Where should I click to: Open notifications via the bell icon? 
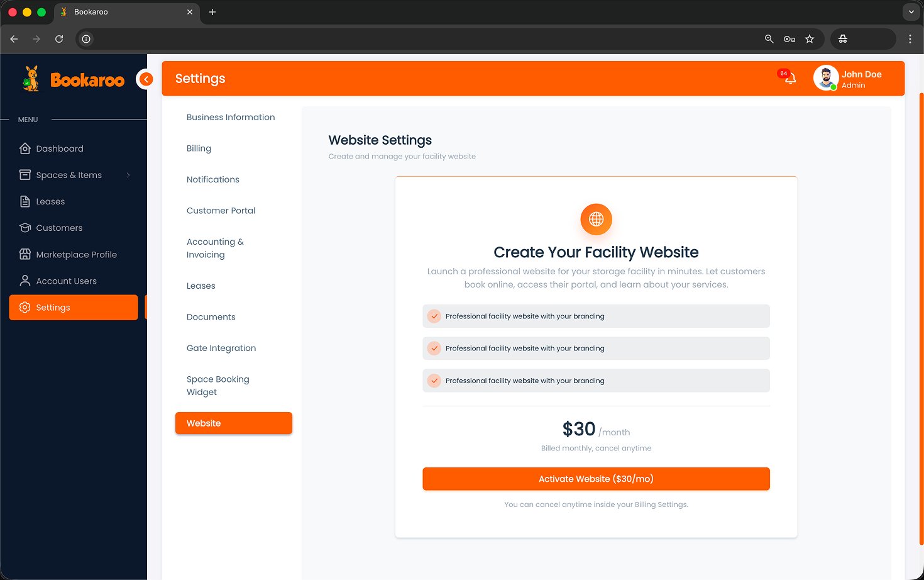[788, 79]
